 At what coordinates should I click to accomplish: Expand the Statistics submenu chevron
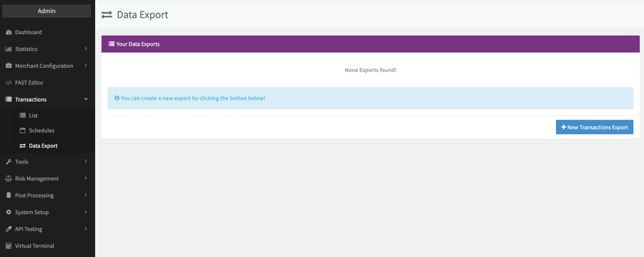click(86, 49)
